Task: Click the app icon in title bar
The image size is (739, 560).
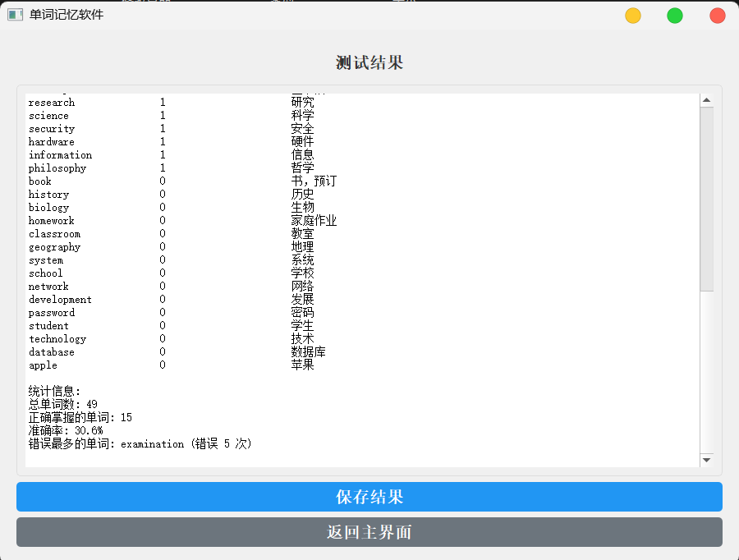Action: (15, 15)
